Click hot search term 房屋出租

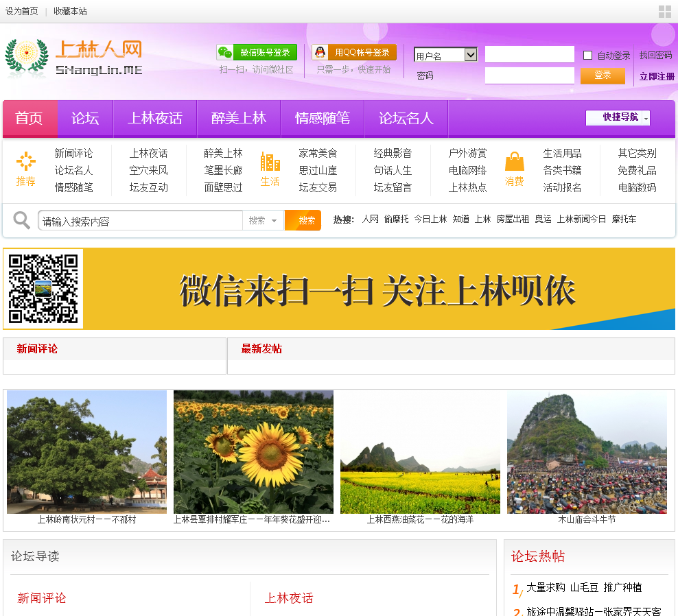pos(513,219)
